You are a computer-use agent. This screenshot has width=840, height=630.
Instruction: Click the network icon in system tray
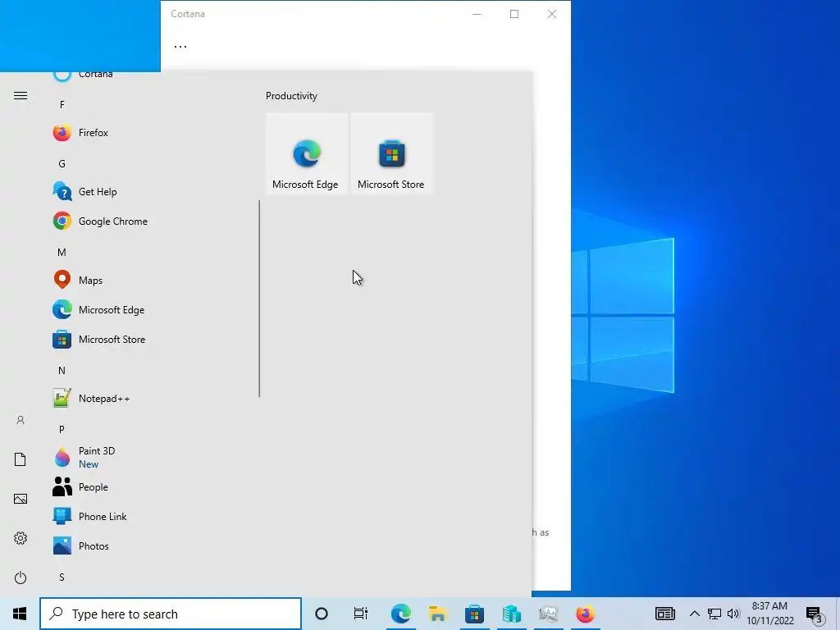tap(714, 614)
